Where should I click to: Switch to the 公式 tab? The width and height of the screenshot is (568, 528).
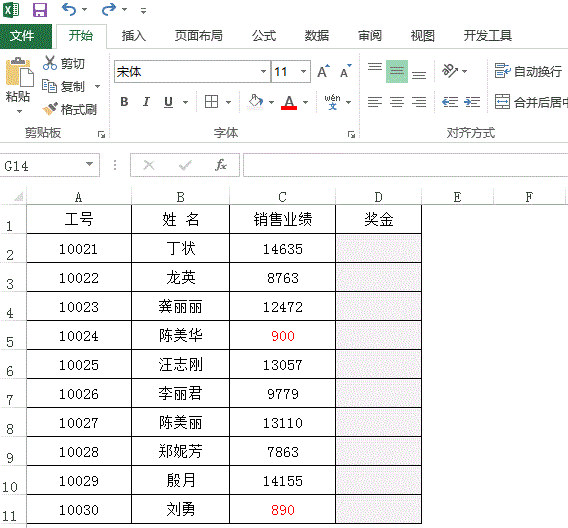click(264, 36)
